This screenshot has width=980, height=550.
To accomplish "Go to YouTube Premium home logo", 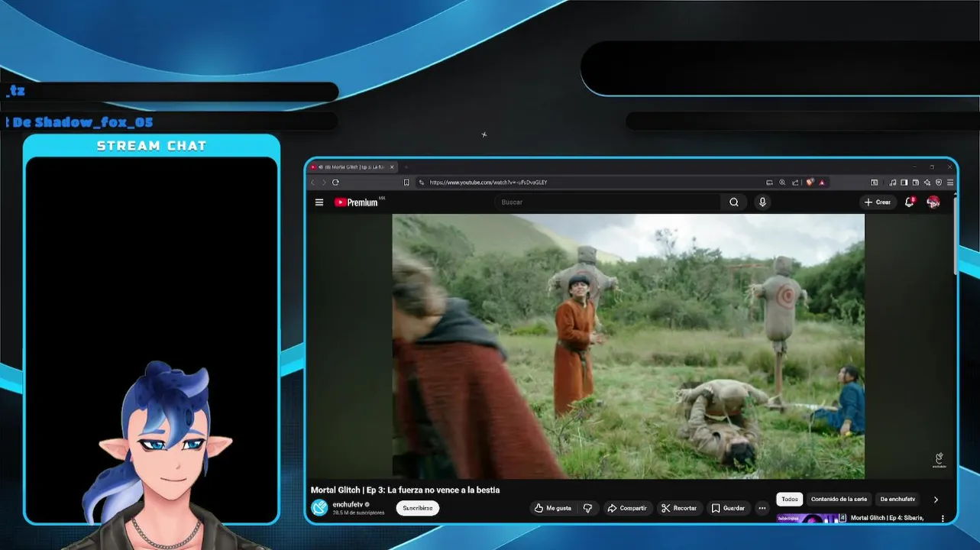I will pyautogui.click(x=356, y=202).
